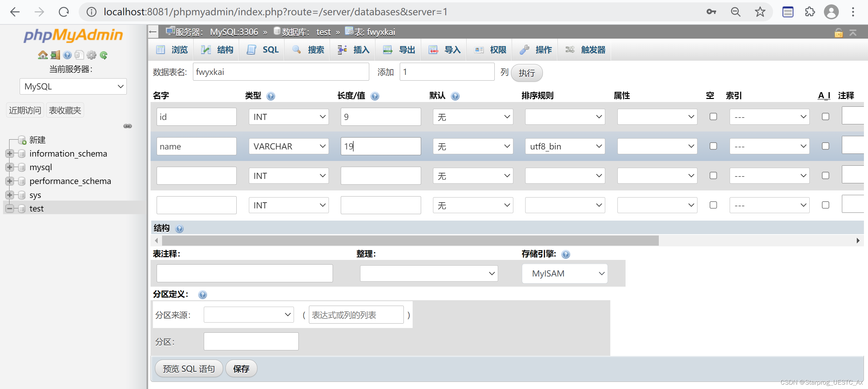The height and width of the screenshot is (389, 868).
Task: Click the 保存 save button
Action: (241, 369)
